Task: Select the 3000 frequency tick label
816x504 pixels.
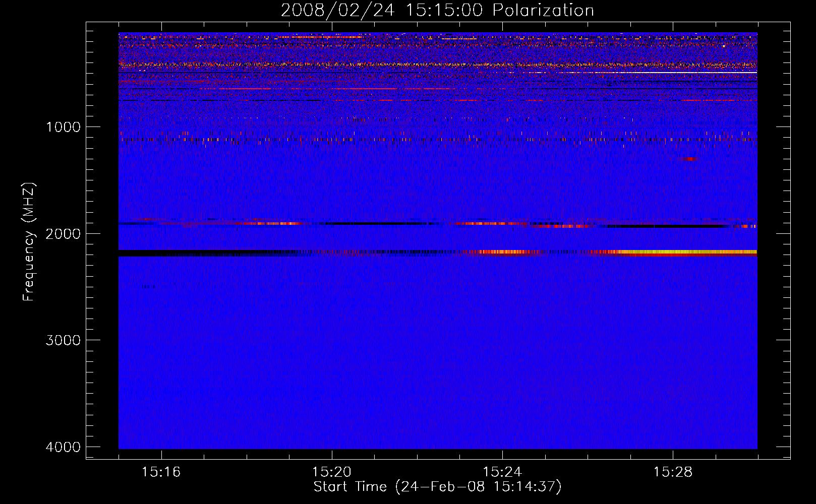Action: tap(63, 340)
